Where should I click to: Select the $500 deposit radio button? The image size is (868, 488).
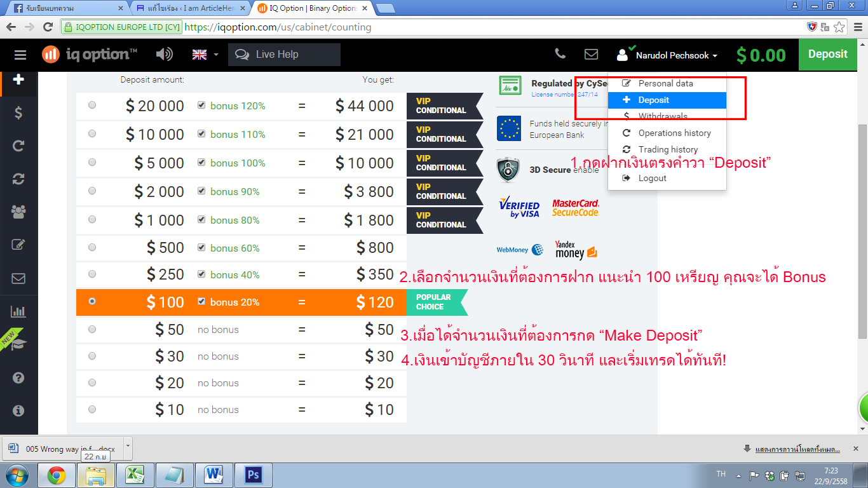coord(93,247)
